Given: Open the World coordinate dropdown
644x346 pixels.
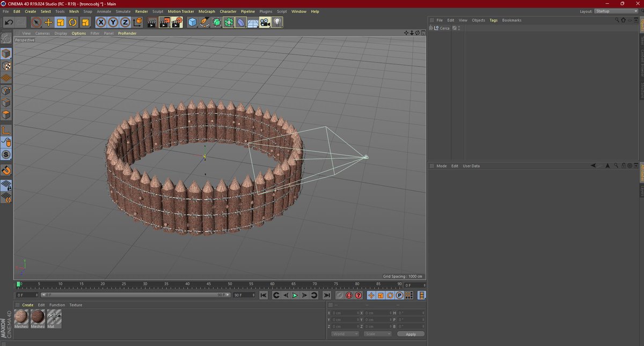Looking at the screenshot, I should click(345, 334).
